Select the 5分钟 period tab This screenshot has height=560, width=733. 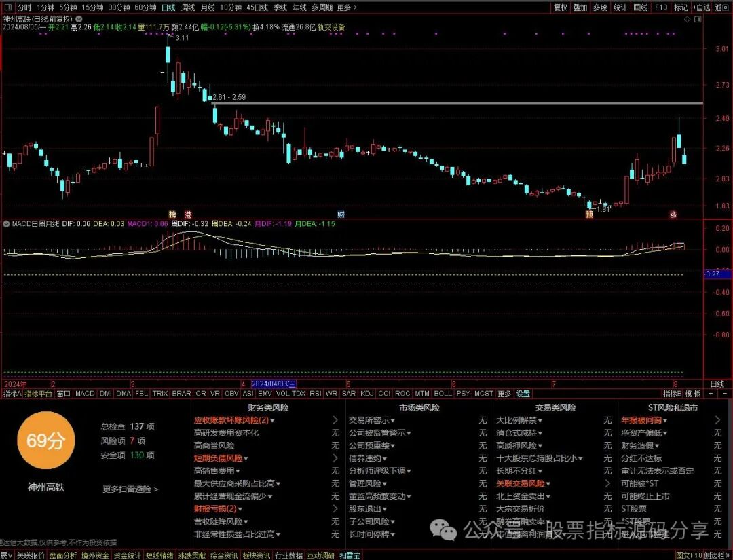pos(69,7)
